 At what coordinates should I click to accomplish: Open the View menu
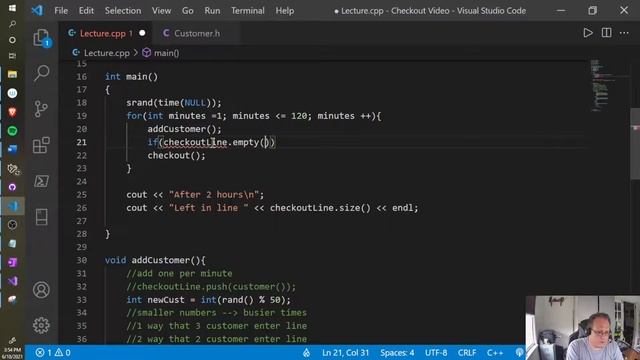[x=162, y=11]
